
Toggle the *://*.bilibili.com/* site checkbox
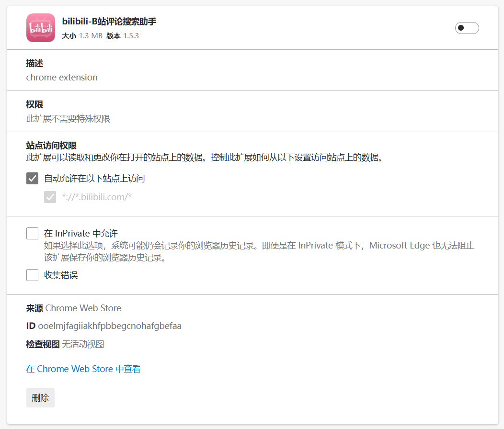[x=50, y=197]
